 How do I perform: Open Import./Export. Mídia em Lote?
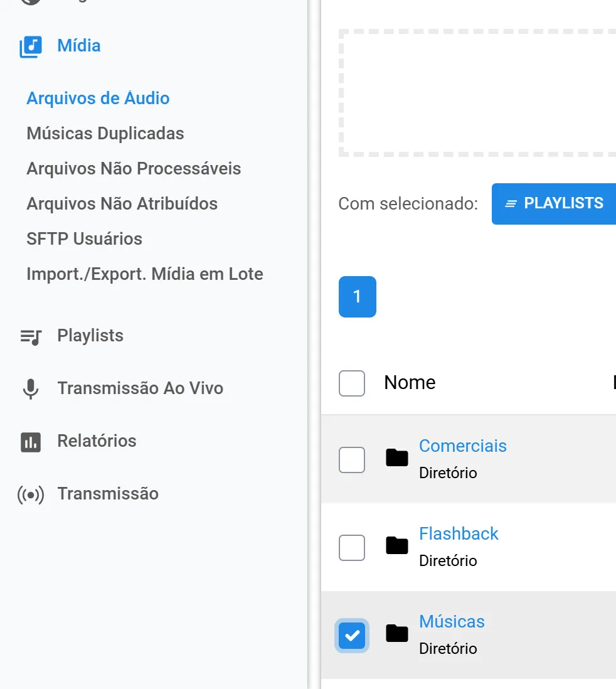[x=145, y=274]
